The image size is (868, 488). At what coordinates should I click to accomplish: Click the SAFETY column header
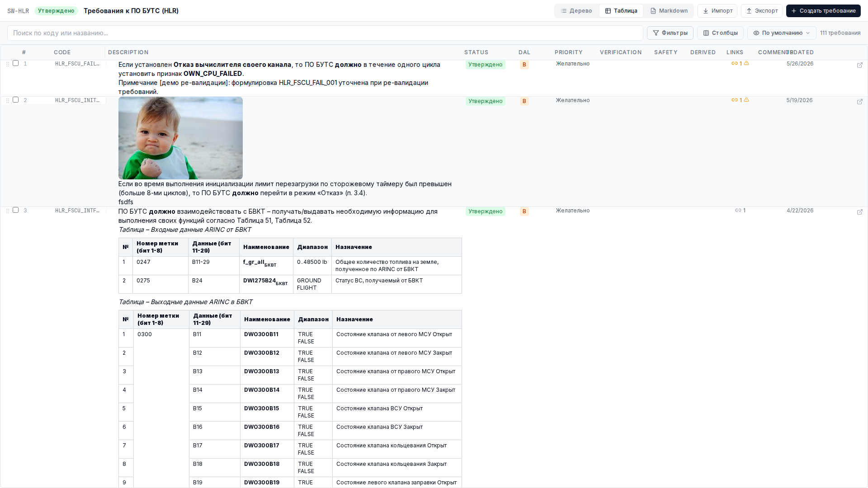[x=666, y=52]
